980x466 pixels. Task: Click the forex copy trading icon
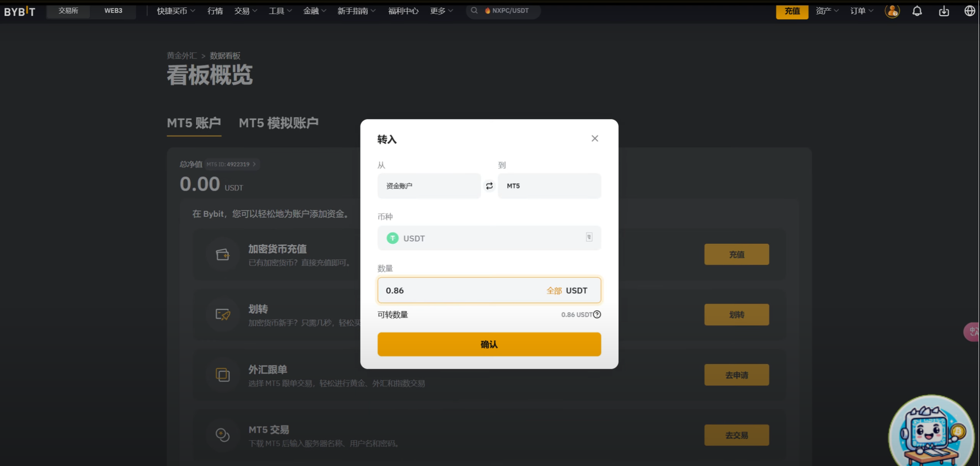pos(222,375)
